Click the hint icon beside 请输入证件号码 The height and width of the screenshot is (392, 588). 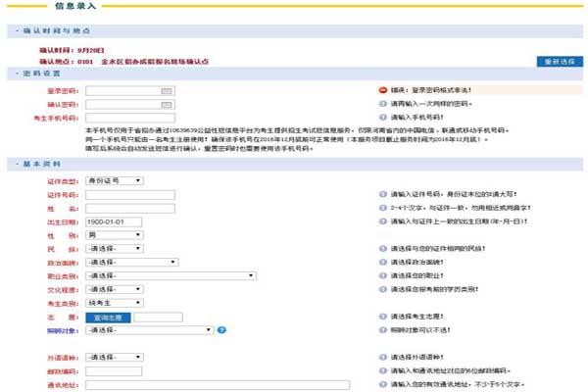383,195
